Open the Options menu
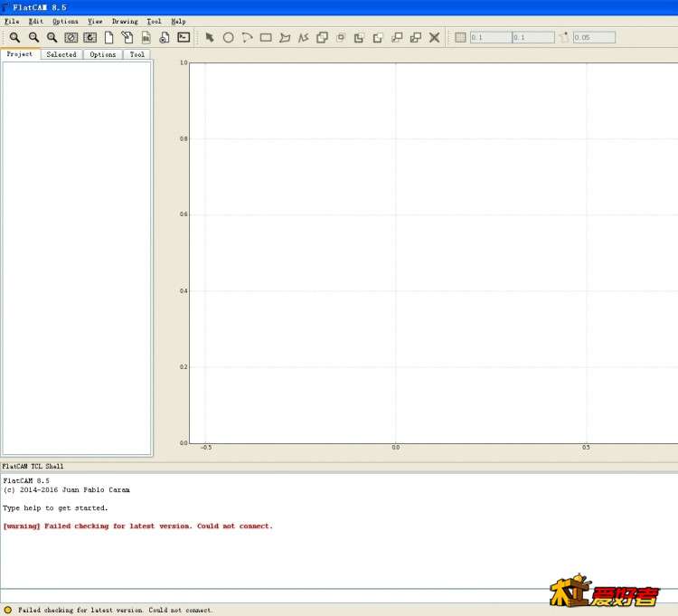The width and height of the screenshot is (678, 616). coord(65,21)
